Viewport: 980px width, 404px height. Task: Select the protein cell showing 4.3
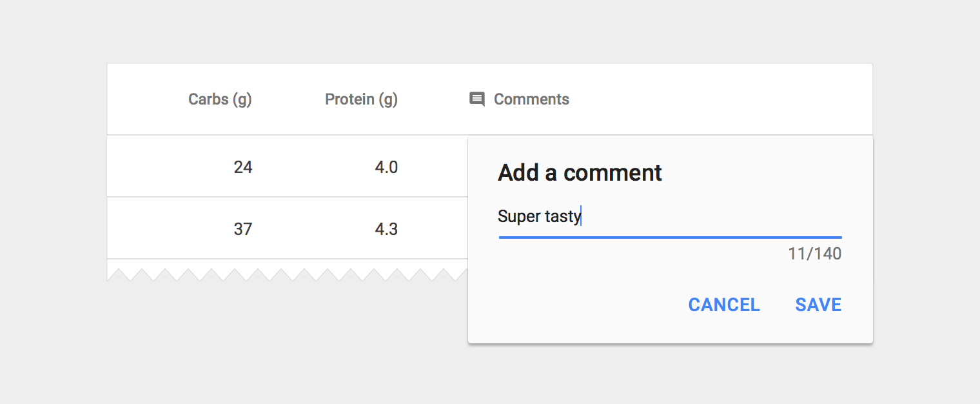[386, 229]
